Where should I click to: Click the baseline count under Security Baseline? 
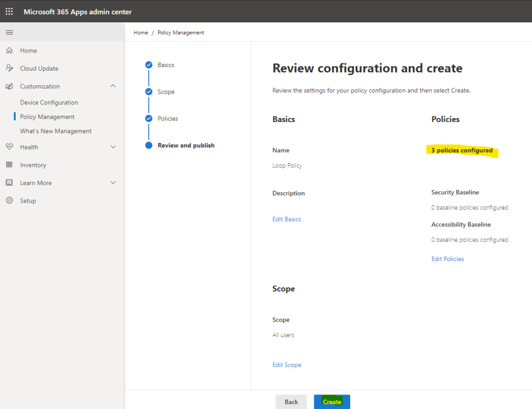pyautogui.click(x=470, y=207)
